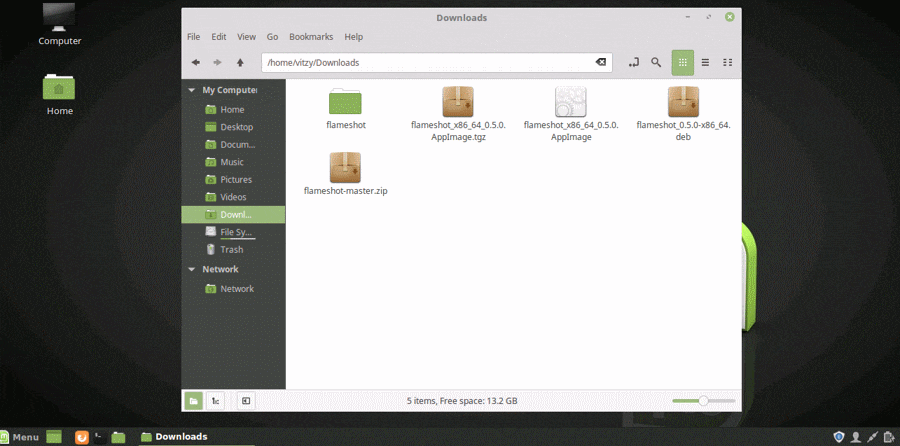
Task: Open the Computer desktop icon
Action: [x=60, y=24]
